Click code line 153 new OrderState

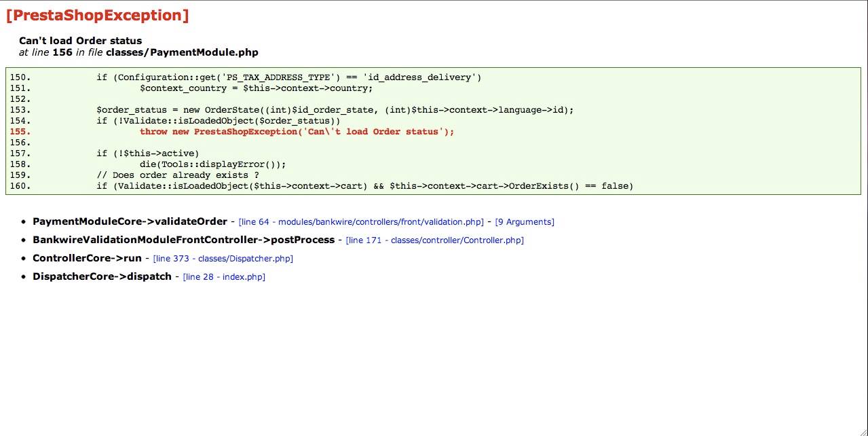tap(335, 110)
